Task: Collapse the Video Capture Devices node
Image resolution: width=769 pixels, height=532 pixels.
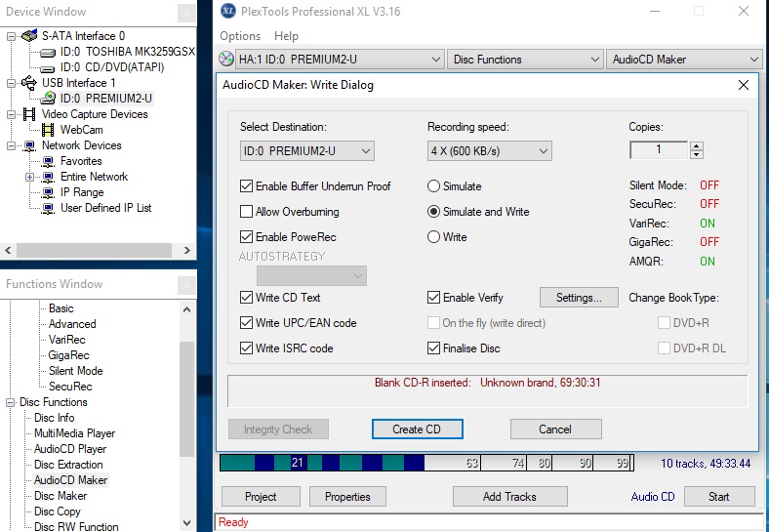Action: click(x=11, y=115)
